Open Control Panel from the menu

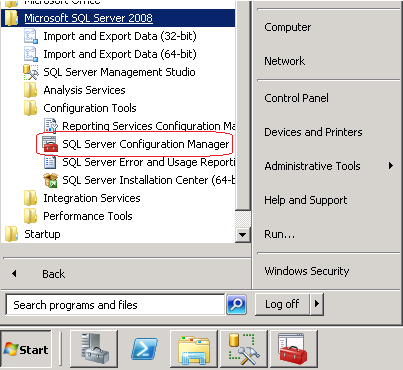[296, 98]
